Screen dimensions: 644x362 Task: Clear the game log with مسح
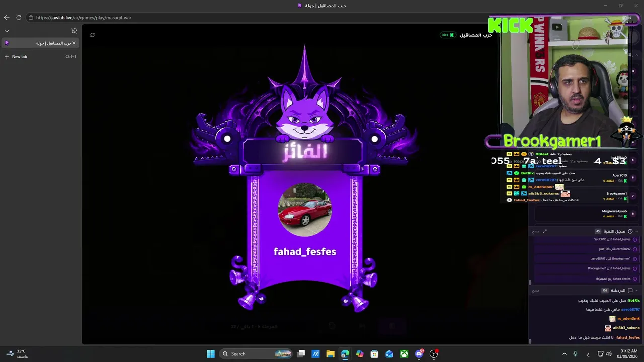(536, 231)
